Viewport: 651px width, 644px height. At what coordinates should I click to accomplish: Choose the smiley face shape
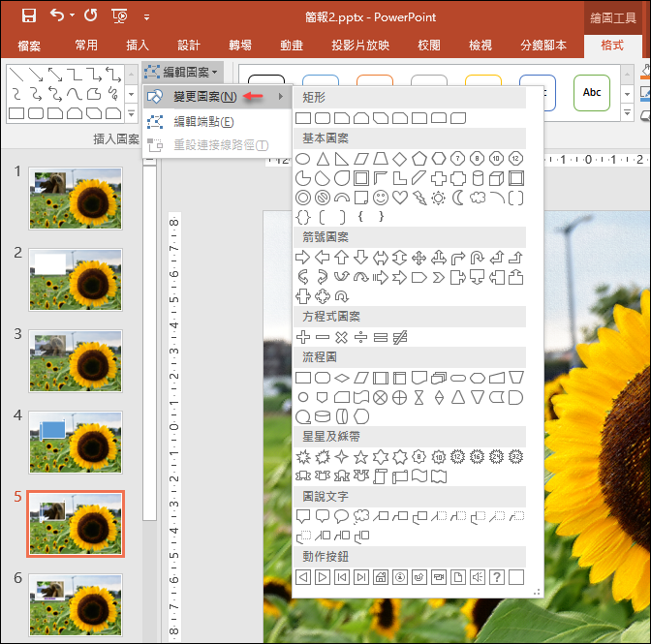point(381,198)
